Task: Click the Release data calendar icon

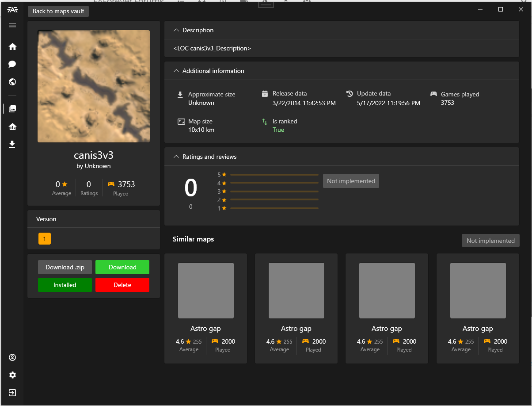Action: [265, 94]
